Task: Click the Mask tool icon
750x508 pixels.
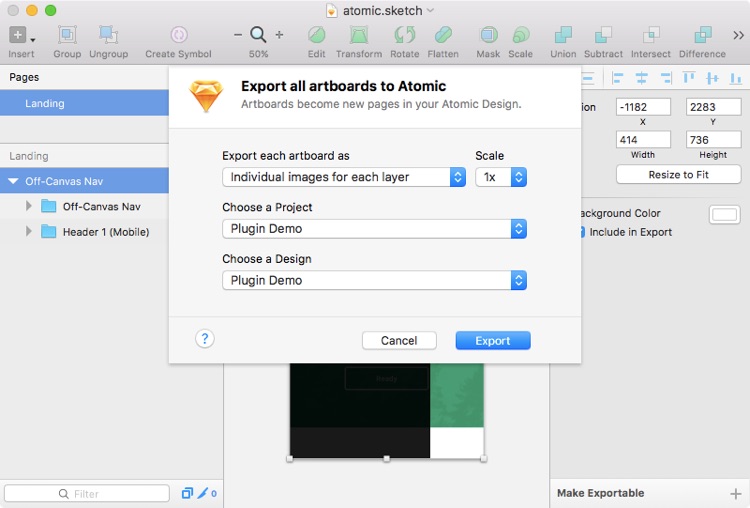Action: click(488, 35)
